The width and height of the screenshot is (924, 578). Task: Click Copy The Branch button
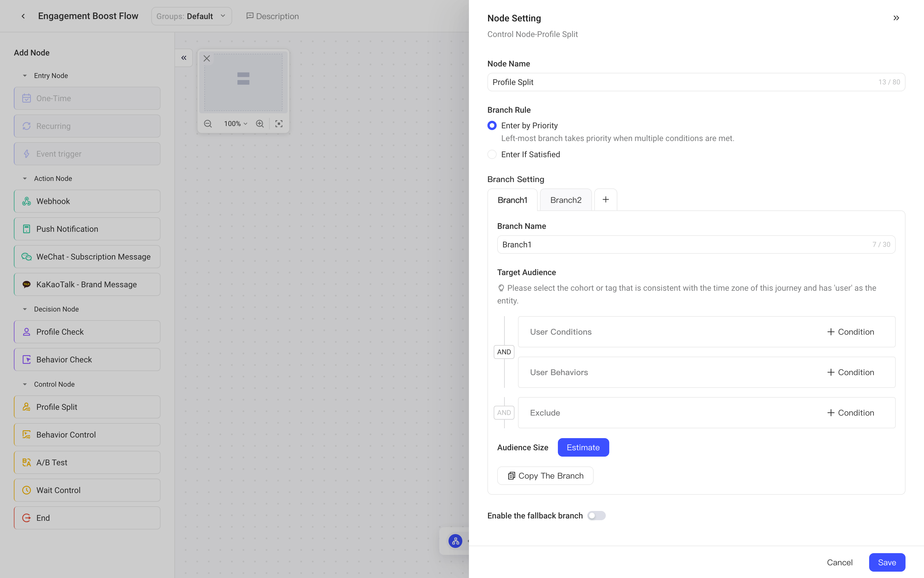click(x=545, y=476)
